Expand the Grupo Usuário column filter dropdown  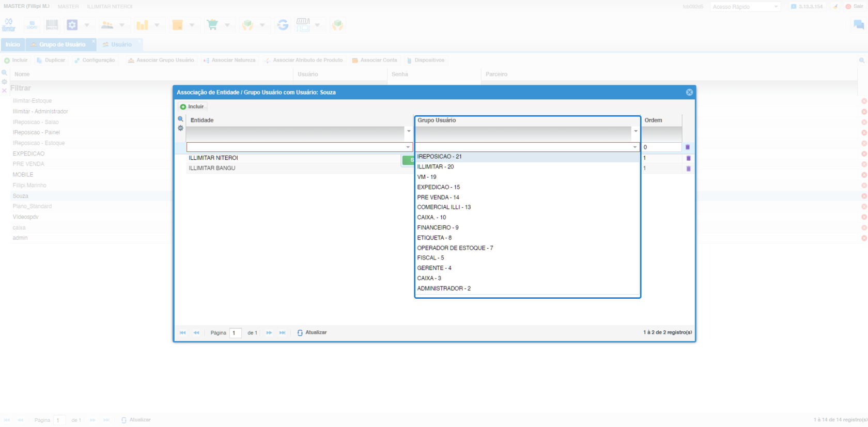pyautogui.click(x=636, y=131)
